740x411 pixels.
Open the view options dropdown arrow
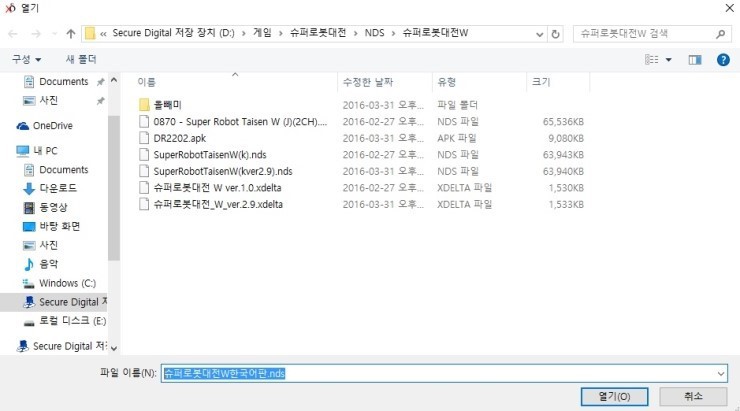tap(668, 59)
